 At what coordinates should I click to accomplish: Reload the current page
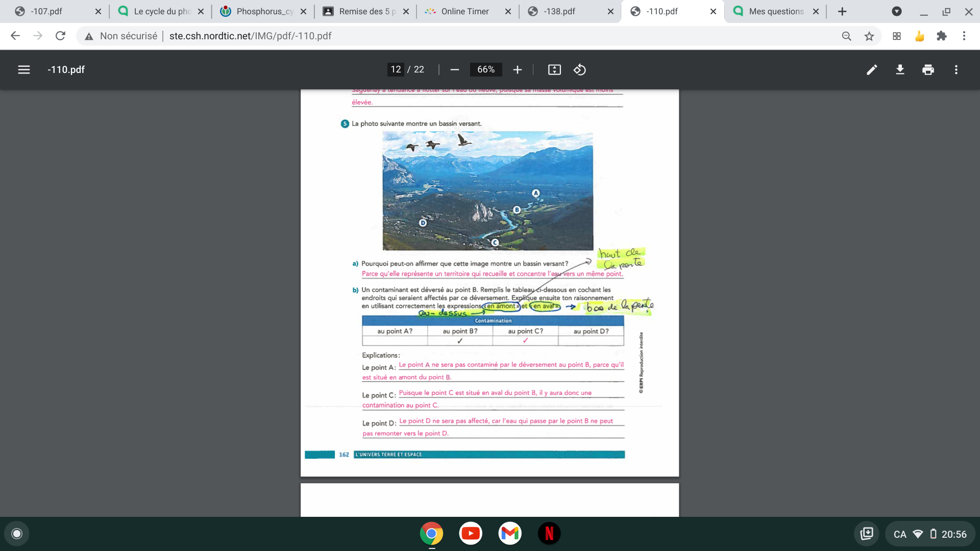60,36
